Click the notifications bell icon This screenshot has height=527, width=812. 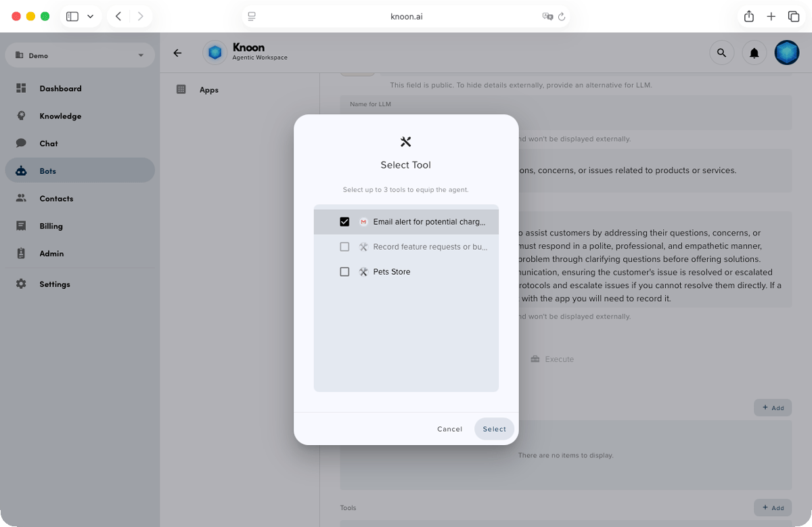tap(754, 52)
